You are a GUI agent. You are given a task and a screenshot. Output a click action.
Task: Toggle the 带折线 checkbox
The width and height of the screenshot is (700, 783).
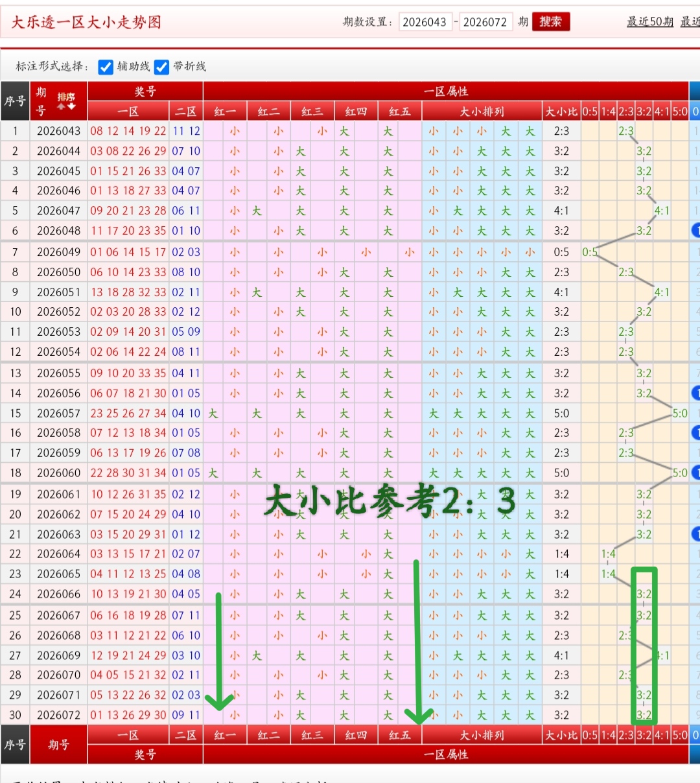point(161,67)
